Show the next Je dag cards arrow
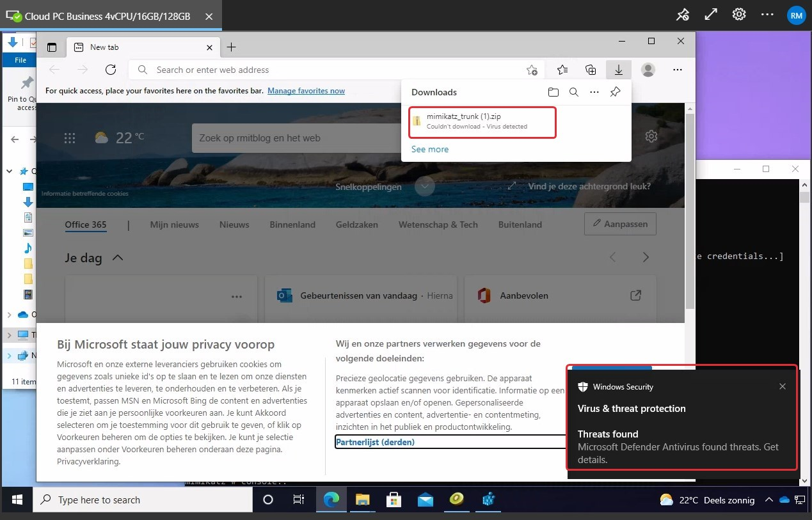Viewport: 812px width, 520px height. pyautogui.click(x=646, y=257)
